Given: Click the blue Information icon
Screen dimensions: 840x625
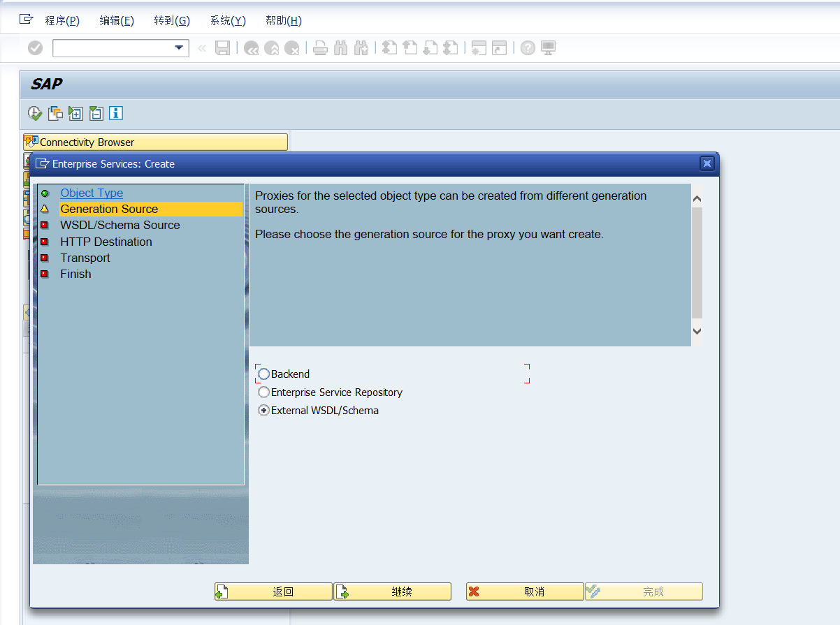Looking at the screenshot, I should click(116, 113).
